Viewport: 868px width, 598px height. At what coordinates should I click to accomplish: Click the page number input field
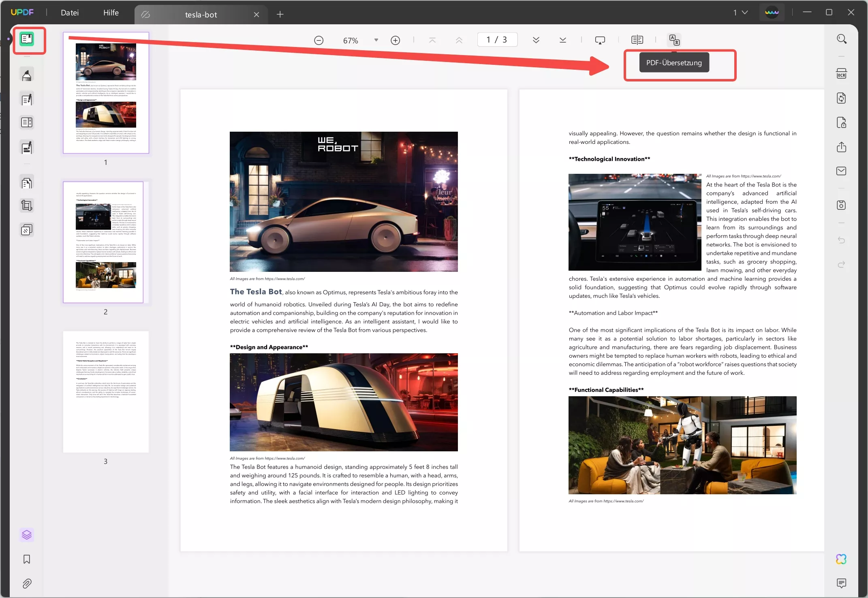coord(497,40)
